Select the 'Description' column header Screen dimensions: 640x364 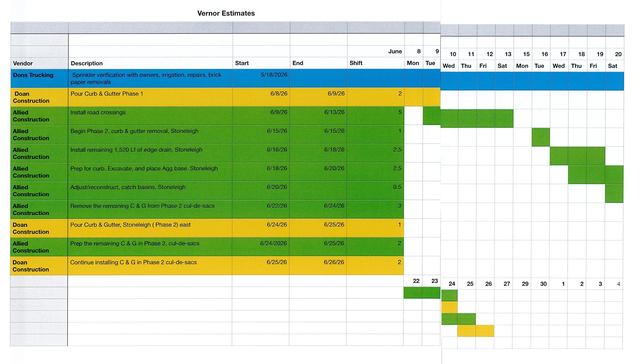click(x=87, y=63)
